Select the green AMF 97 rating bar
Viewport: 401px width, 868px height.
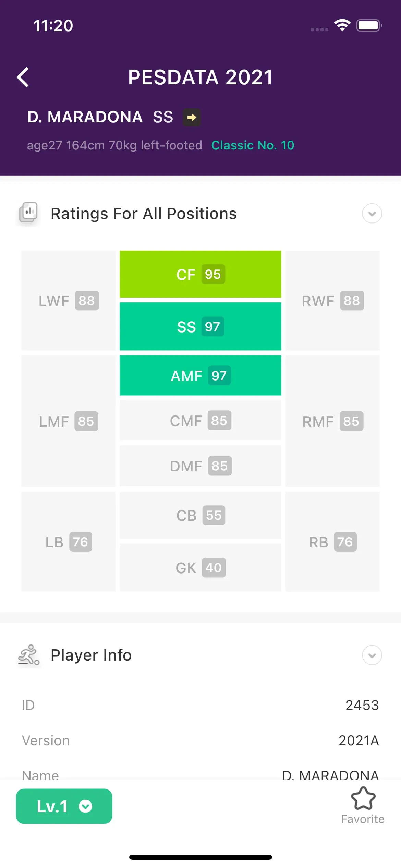point(200,375)
